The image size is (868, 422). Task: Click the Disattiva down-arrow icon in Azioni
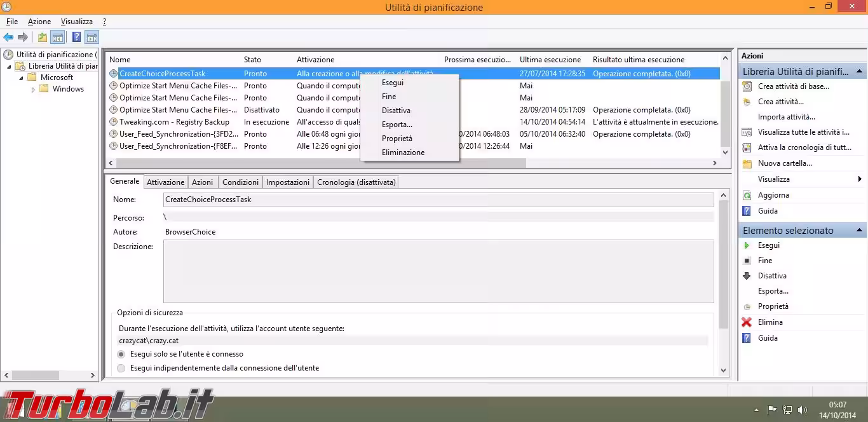pyautogui.click(x=747, y=276)
